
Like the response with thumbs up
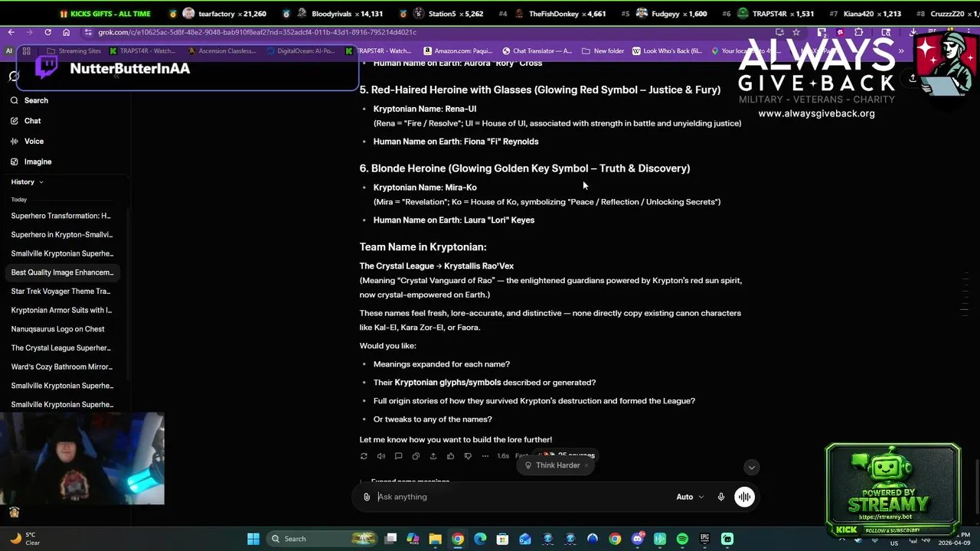coord(450,456)
